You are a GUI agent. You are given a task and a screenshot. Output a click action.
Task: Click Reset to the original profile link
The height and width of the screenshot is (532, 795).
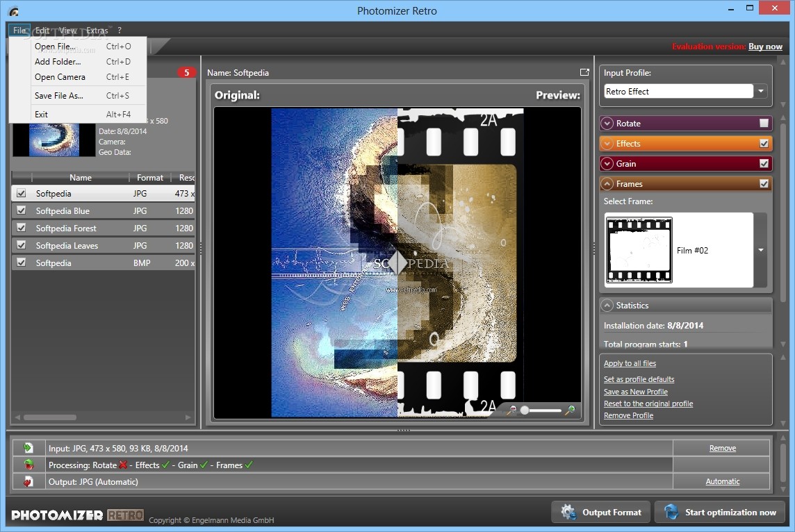(x=648, y=404)
